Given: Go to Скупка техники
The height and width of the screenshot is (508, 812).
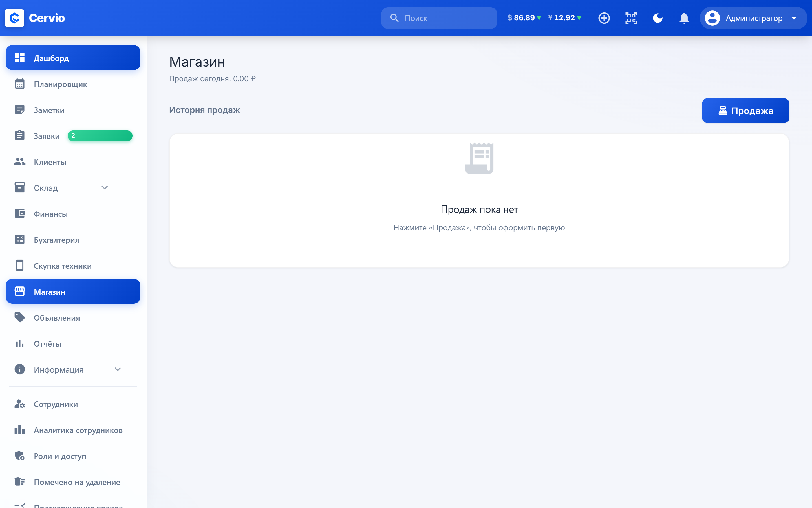Looking at the screenshot, I should [x=73, y=265].
